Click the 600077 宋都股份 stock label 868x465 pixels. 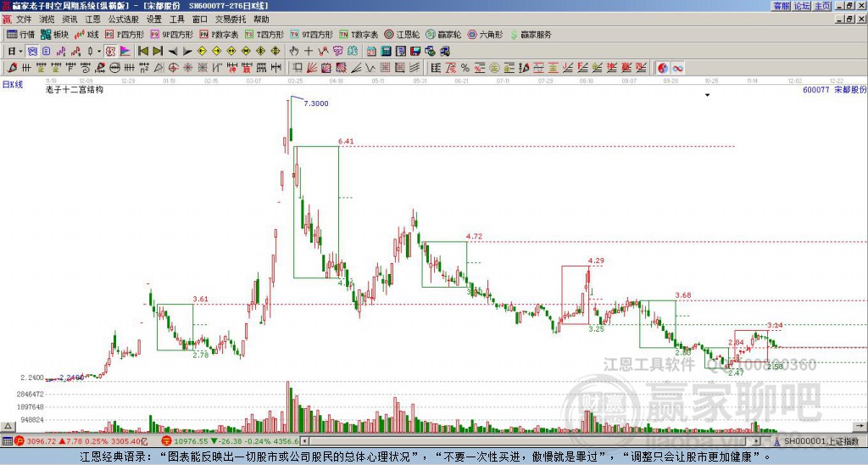[x=835, y=89]
